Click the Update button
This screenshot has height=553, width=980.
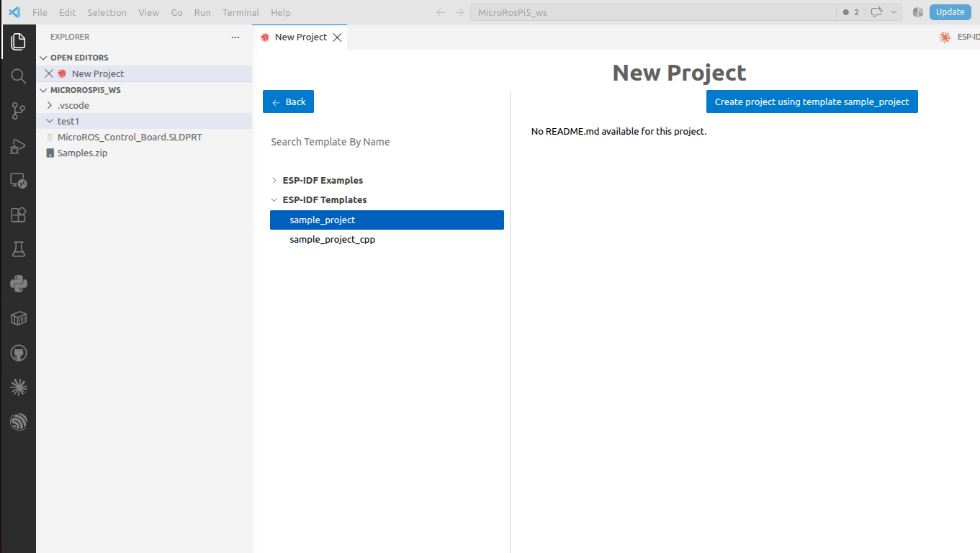pos(950,12)
